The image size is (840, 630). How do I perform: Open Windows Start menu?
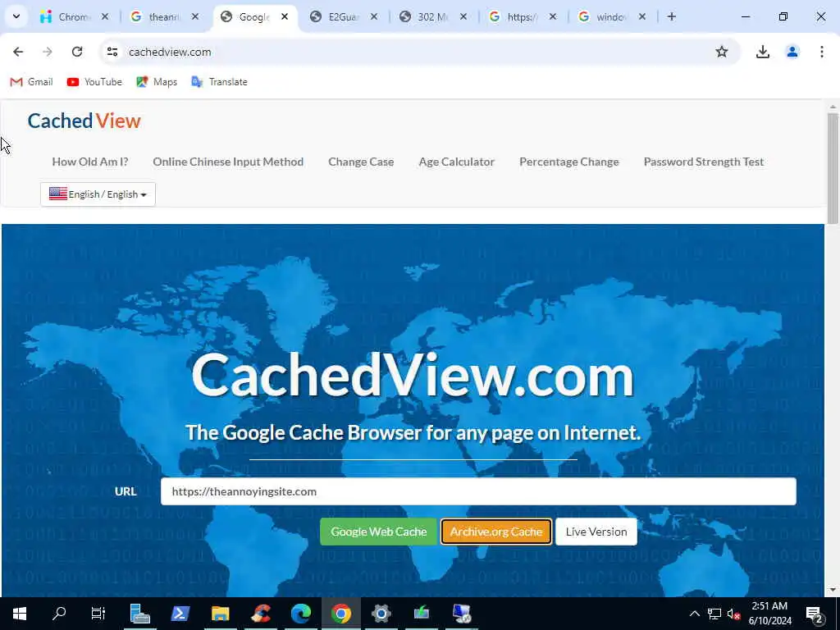(x=20, y=614)
